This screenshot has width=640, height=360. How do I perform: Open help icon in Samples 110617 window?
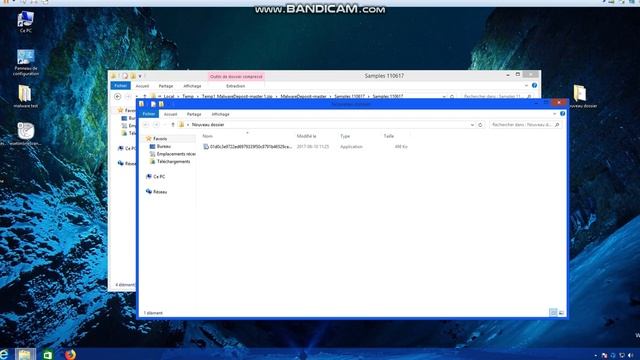click(x=534, y=85)
